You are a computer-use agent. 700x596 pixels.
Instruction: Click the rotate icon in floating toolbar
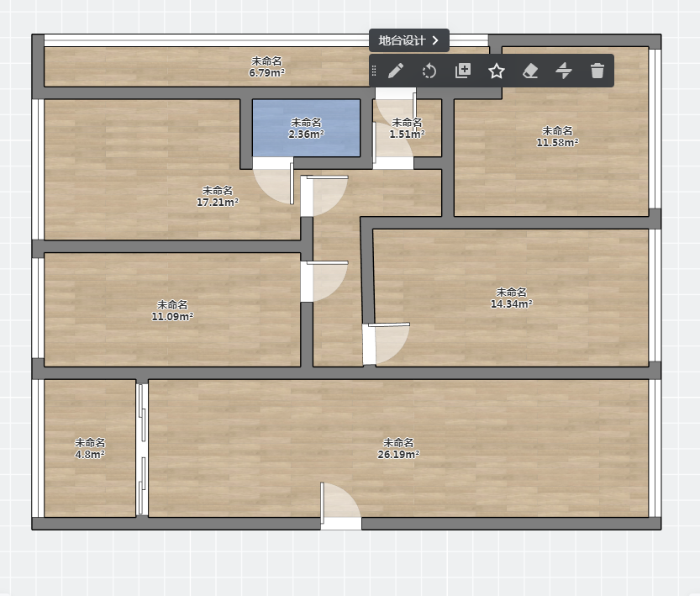click(429, 71)
